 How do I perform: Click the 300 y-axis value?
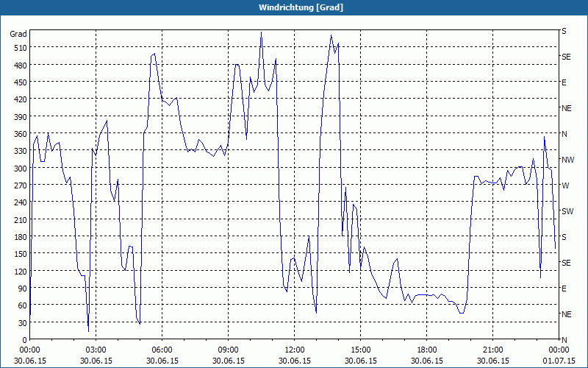(21, 169)
